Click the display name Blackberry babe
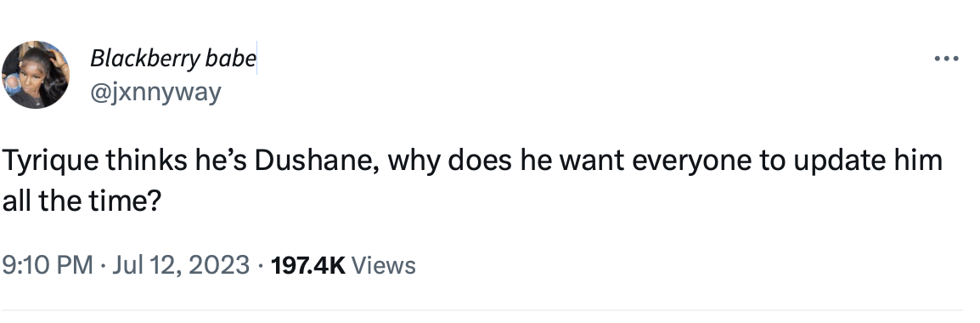 [x=173, y=58]
